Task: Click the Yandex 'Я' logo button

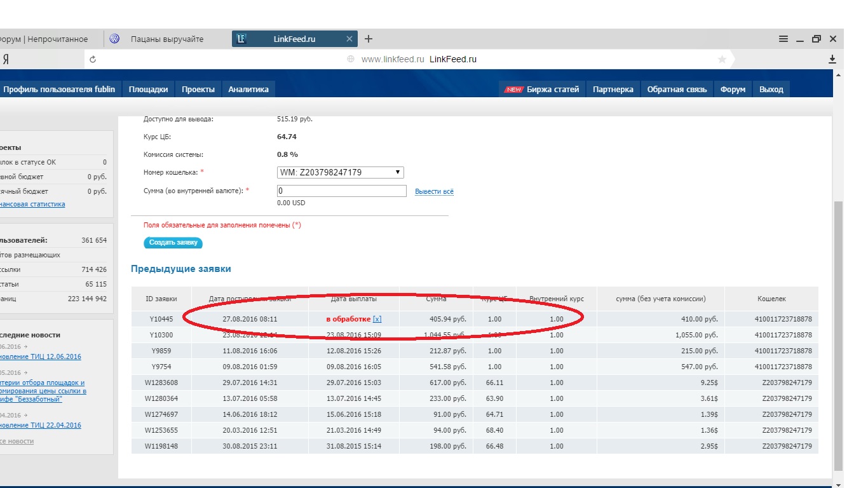Action: click(x=6, y=59)
